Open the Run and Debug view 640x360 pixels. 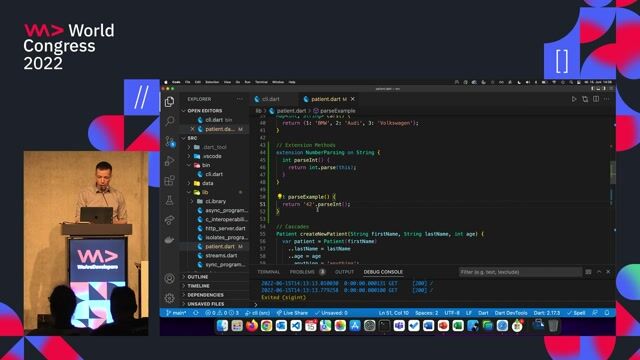click(x=169, y=161)
